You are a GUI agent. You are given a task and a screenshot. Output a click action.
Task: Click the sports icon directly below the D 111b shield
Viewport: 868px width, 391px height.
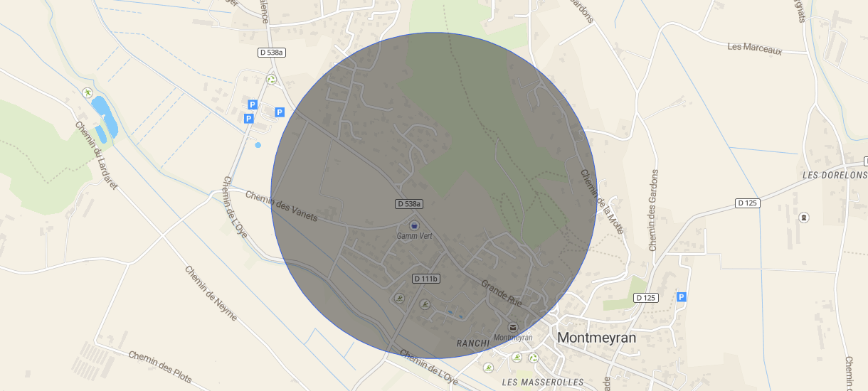click(x=425, y=304)
